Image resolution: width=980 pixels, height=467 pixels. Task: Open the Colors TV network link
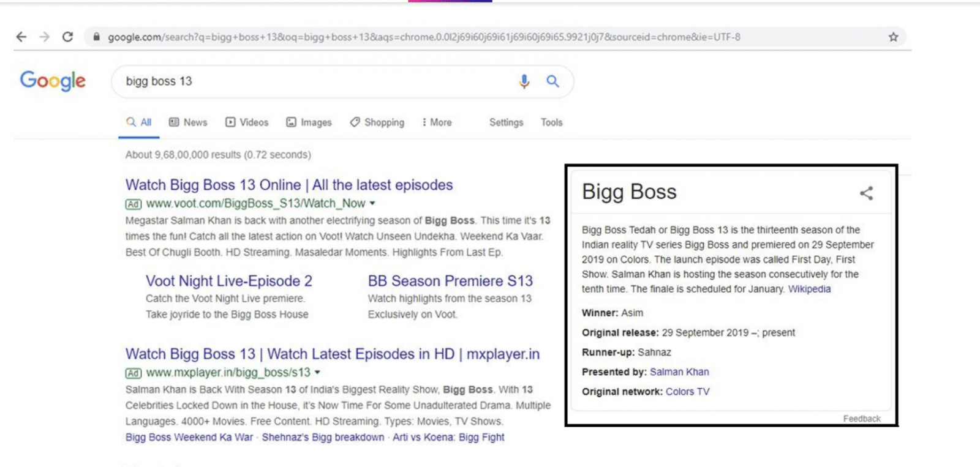coord(687,391)
